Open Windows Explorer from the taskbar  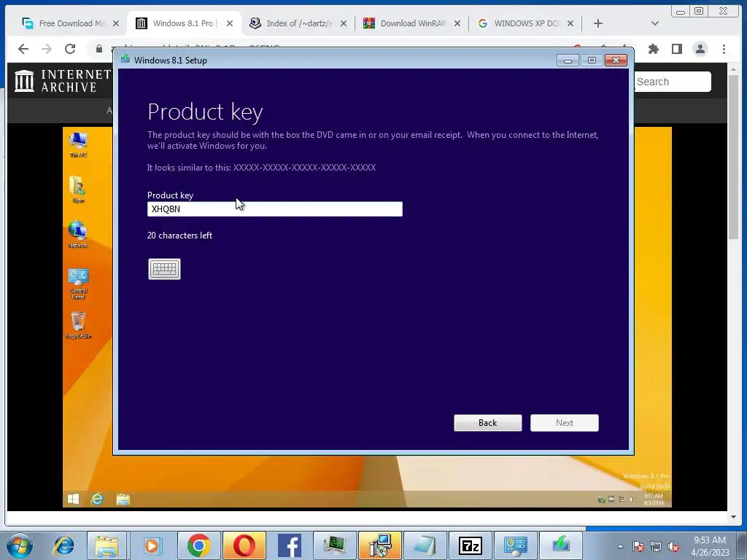coord(107,545)
